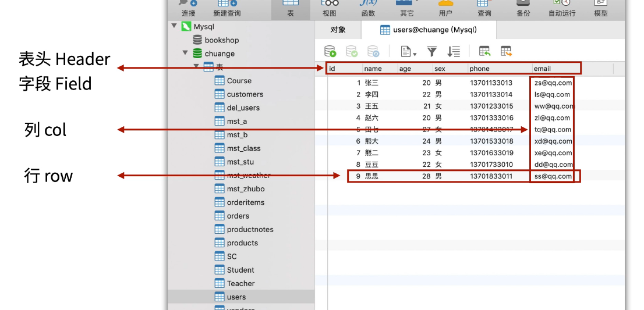Click the 连接 (Connection) toolbar button
This screenshot has width=644, height=310.
click(189, 9)
